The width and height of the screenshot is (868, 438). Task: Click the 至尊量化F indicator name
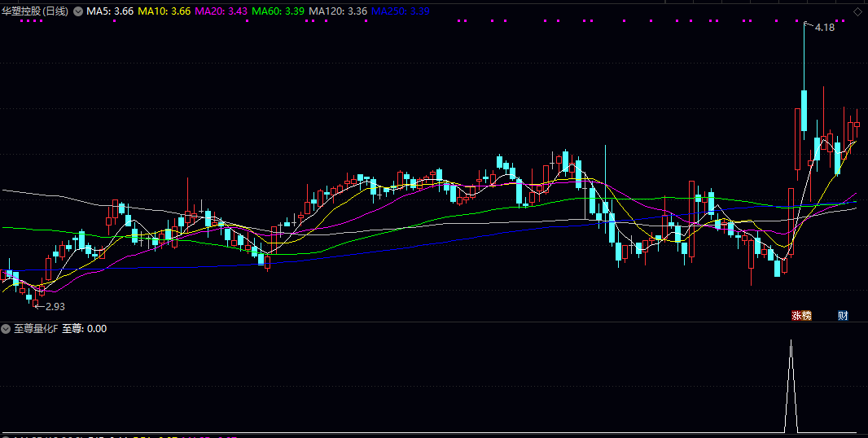pyautogui.click(x=35, y=329)
